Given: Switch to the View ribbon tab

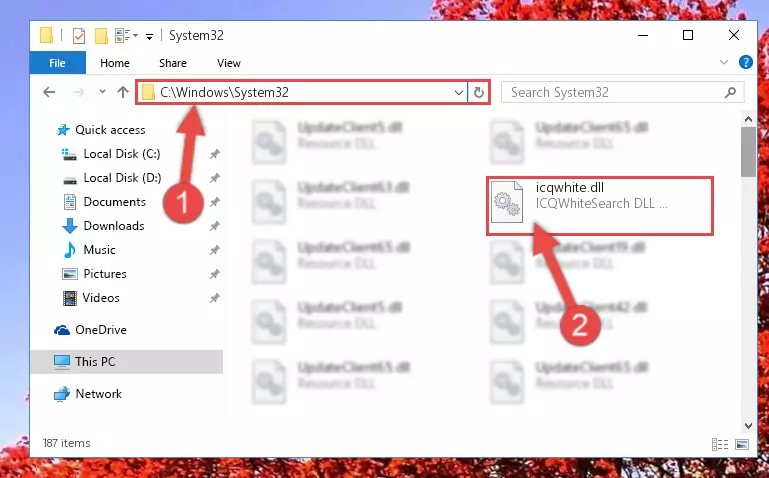Looking at the screenshot, I should [x=229, y=63].
